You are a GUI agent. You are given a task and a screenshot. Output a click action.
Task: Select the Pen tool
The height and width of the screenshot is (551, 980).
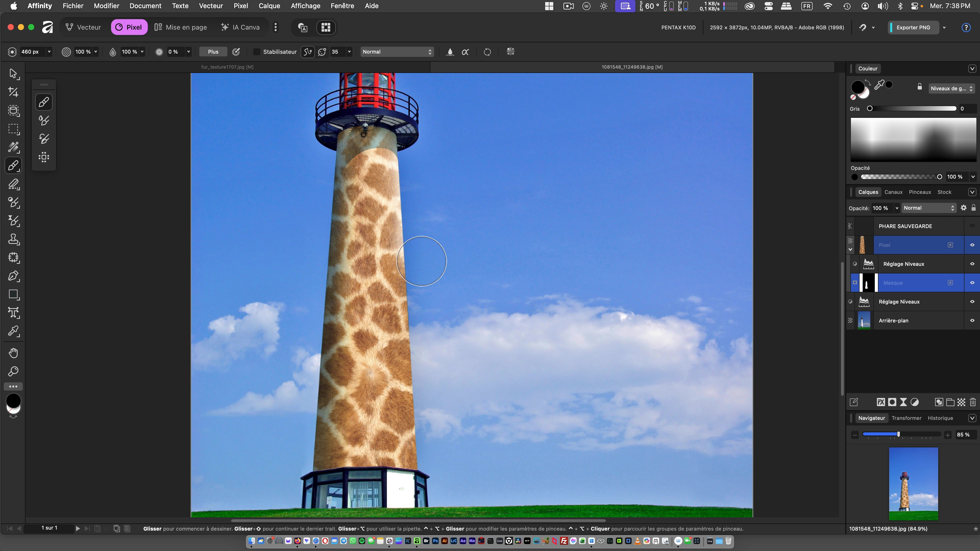[13, 276]
